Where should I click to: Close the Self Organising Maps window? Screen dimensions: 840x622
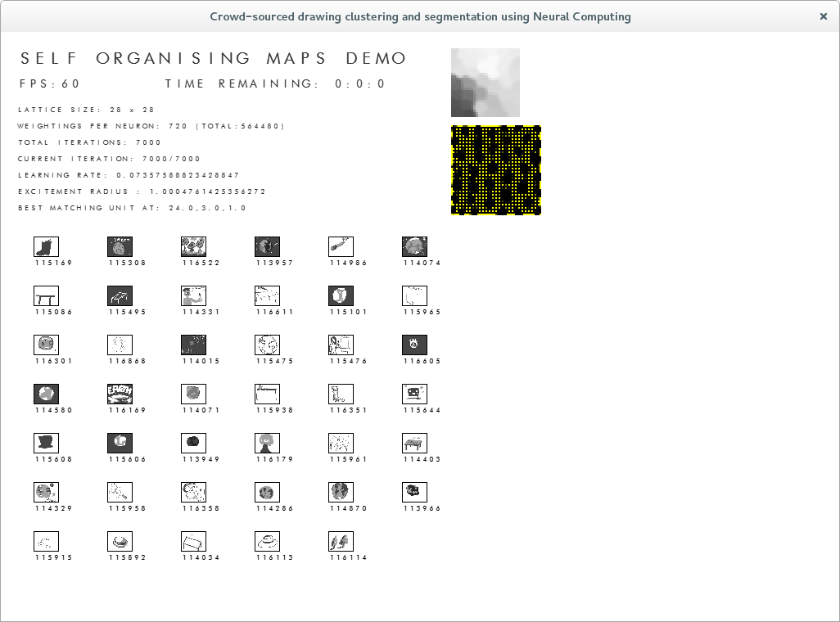(824, 16)
